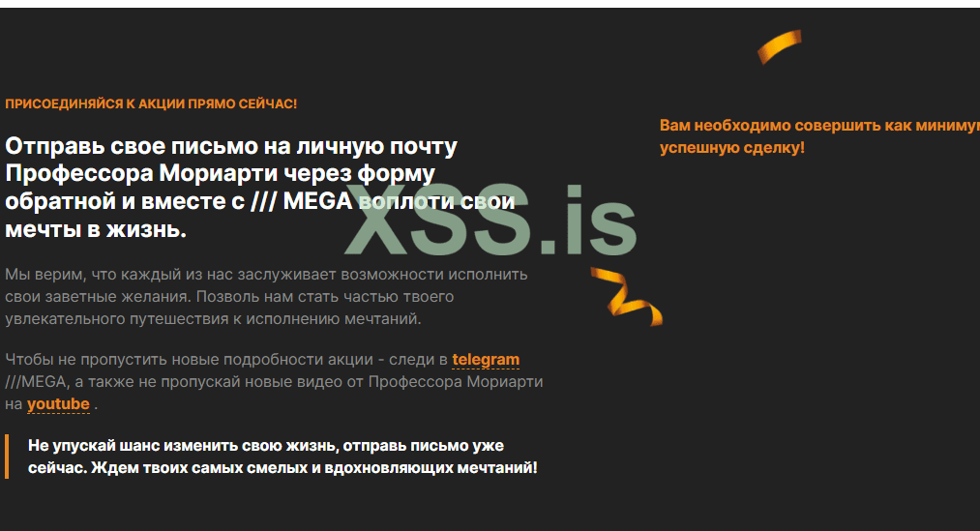
Task: Click the orange text 'ПРИСОЕДИНЯЙСЯ К АКЦИИ ПРЯМО СЕЙЧАС!'
Action: pos(151,103)
